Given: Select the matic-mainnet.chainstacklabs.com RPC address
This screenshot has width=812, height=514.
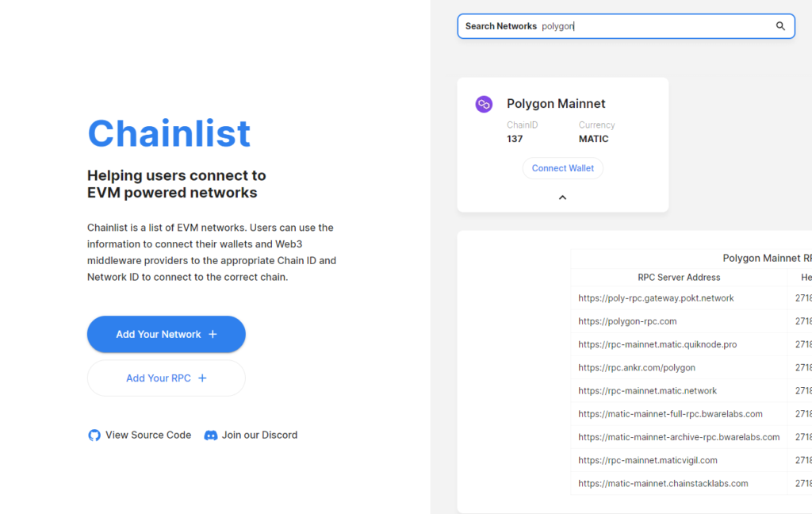Looking at the screenshot, I should [663, 483].
